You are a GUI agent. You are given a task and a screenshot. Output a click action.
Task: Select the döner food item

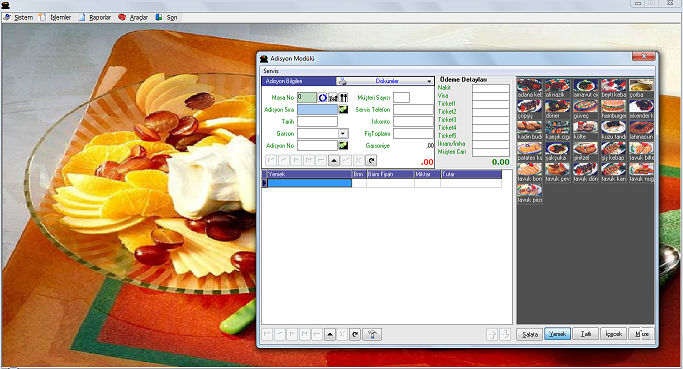[x=558, y=110]
